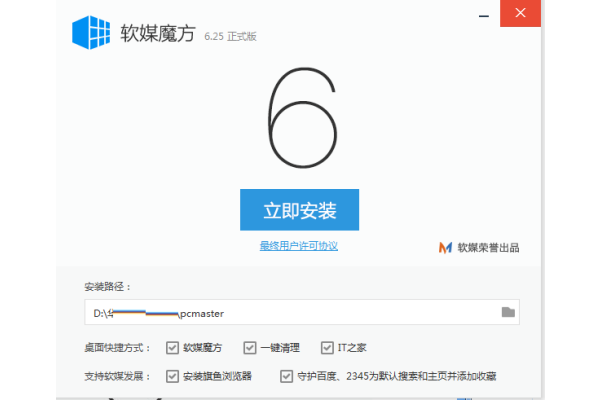Click the blue cube logo of 软媒魔方
Viewport: 600px width, 400px height.
(x=91, y=33)
